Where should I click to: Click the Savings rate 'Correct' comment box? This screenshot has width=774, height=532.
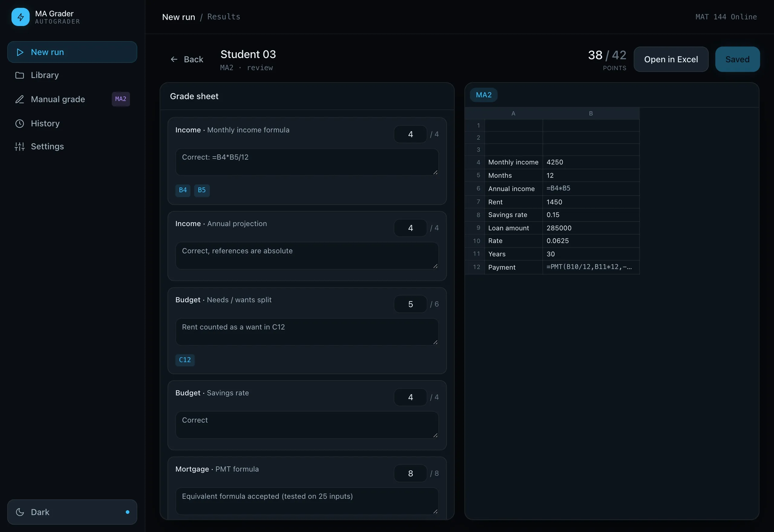coord(307,425)
